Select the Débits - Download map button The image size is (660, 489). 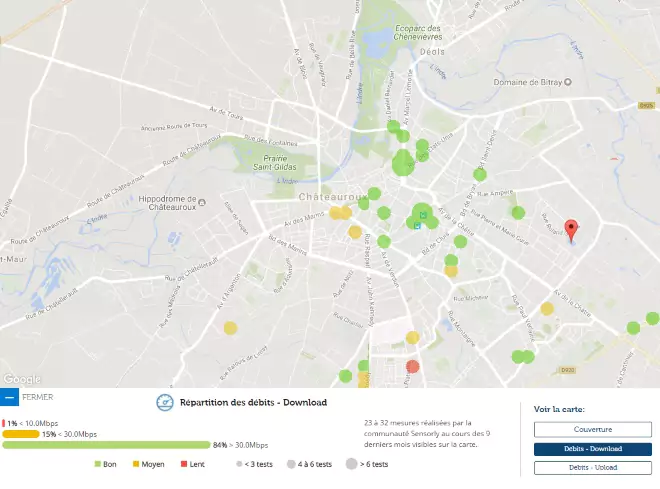593,449
